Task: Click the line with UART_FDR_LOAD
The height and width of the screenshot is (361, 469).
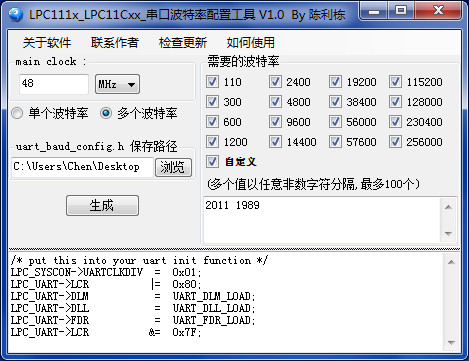Action: 133,320
